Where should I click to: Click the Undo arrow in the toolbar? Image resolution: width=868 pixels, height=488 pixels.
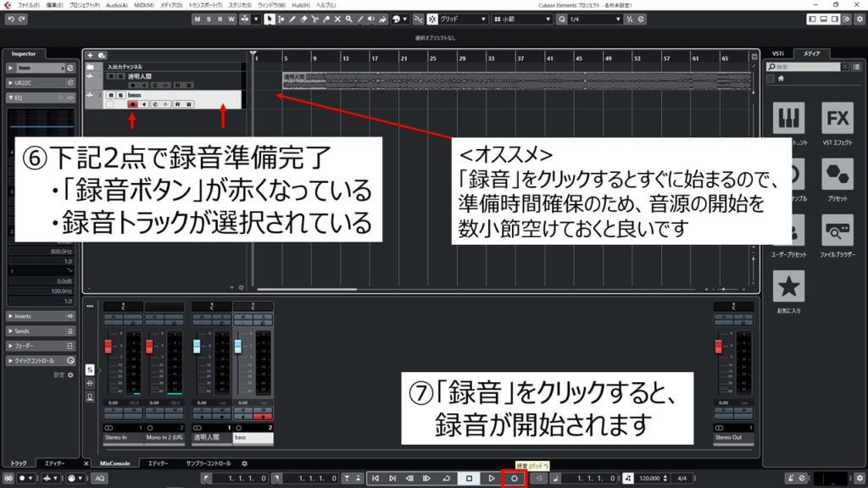tap(11, 19)
